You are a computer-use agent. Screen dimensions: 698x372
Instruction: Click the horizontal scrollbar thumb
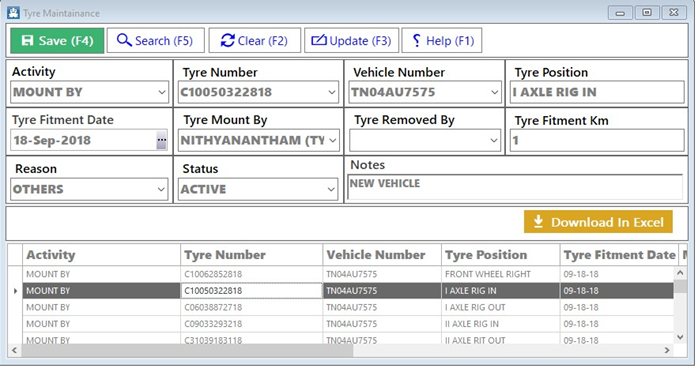point(187,351)
